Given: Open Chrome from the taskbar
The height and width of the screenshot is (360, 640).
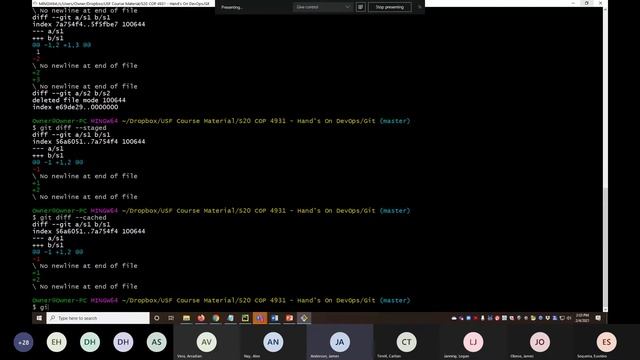Looking at the screenshot, I should click(x=216, y=318).
